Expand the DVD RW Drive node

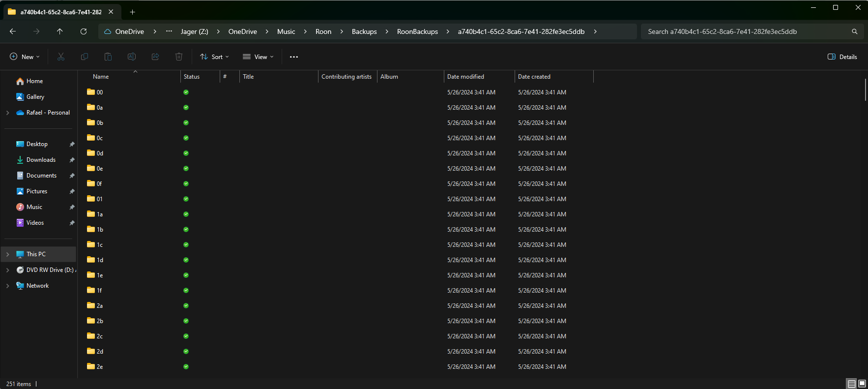point(8,270)
